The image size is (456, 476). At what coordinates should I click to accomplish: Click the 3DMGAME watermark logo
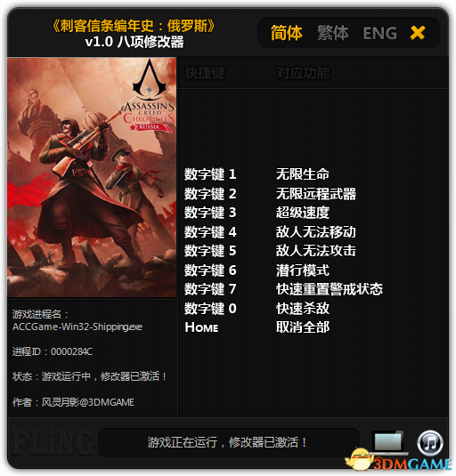click(x=399, y=461)
